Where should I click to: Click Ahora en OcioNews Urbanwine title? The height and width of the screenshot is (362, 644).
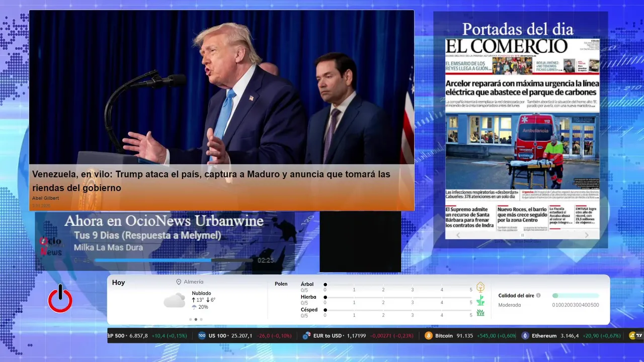click(164, 221)
